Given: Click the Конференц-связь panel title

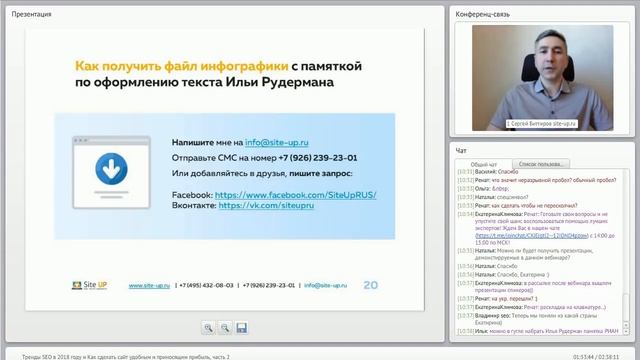Looking at the screenshot, I should pyautogui.click(x=482, y=14).
